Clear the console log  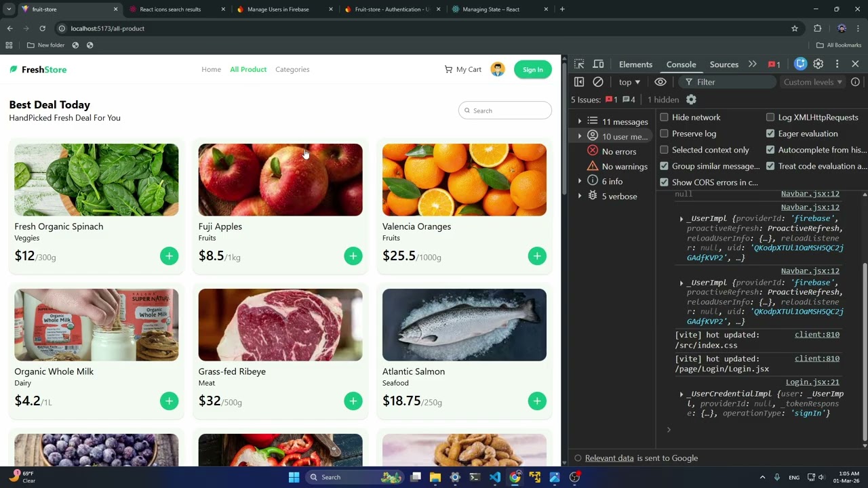coord(598,82)
